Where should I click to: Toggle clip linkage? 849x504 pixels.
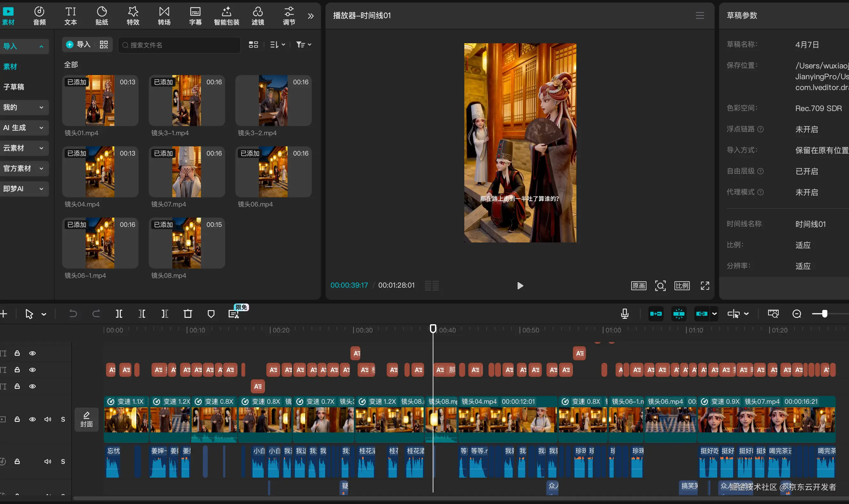702,313
